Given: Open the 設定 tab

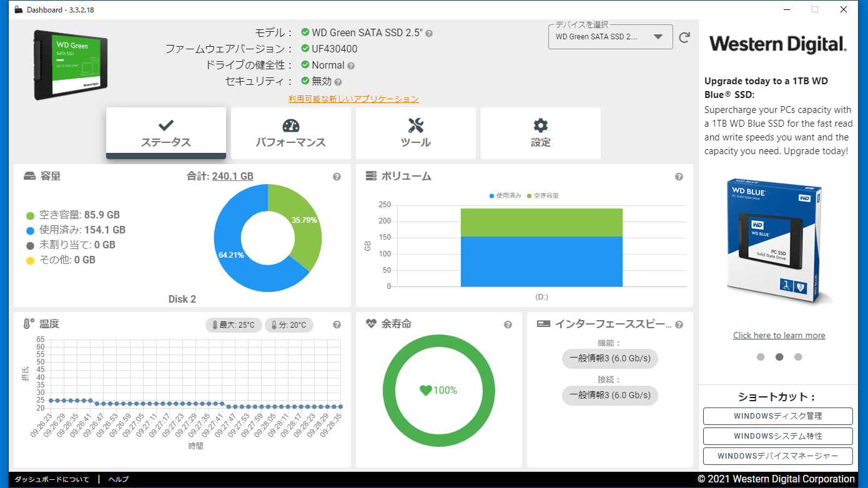Looking at the screenshot, I should [541, 133].
